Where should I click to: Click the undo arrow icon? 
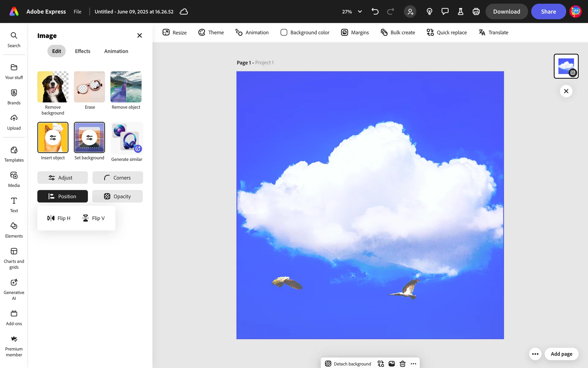[375, 12]
